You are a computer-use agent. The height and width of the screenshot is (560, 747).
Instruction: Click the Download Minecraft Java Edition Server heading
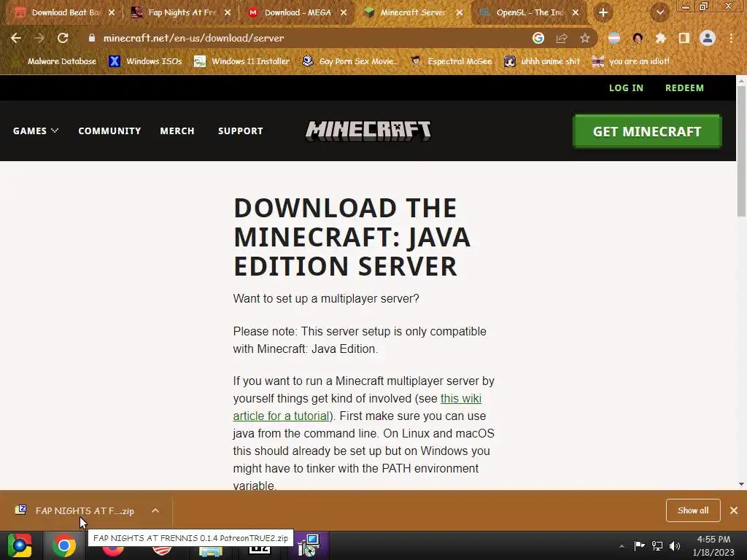pos(352,237)
